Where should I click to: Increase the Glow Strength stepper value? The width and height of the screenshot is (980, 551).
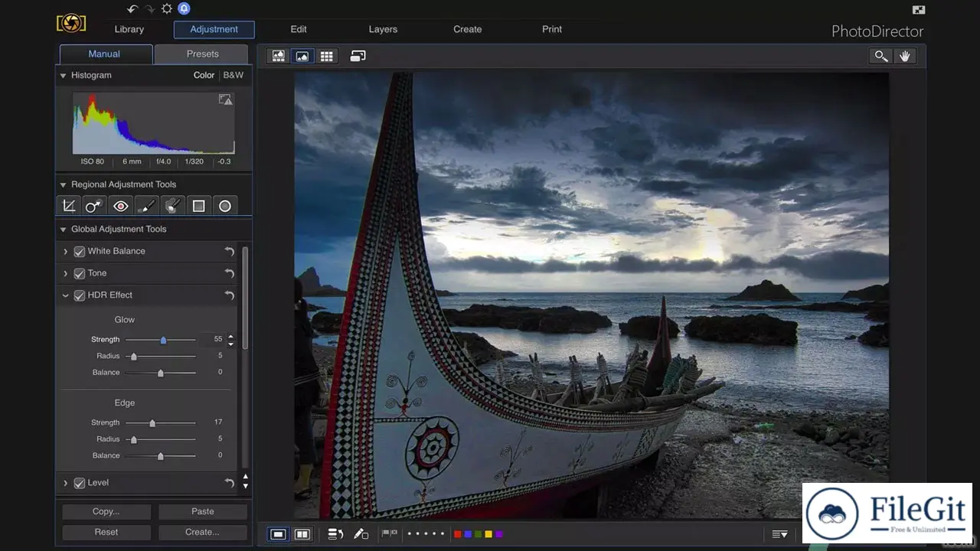point(231,336)
